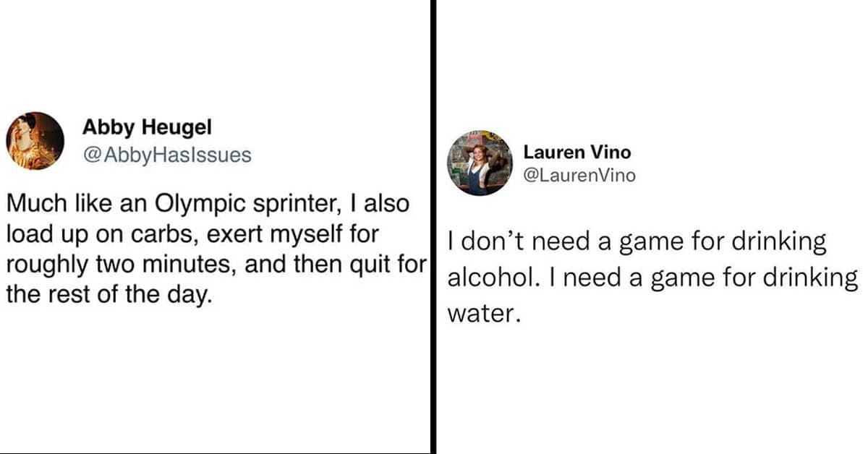This screenshot has width=868, height=454.
Task: Click the word "Olympic" in Abby's tweet
Action: pos(185,205)
